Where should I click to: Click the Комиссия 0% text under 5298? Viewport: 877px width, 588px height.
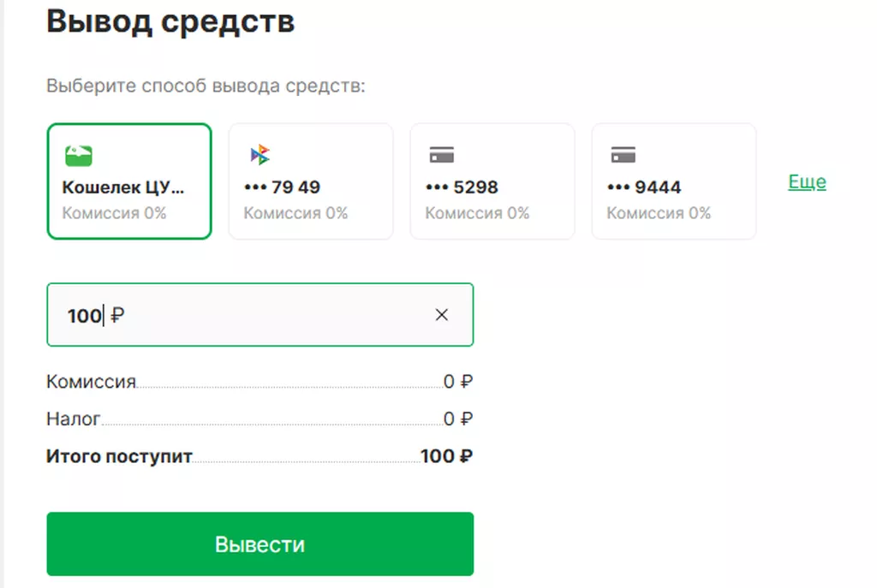(477, 213)
